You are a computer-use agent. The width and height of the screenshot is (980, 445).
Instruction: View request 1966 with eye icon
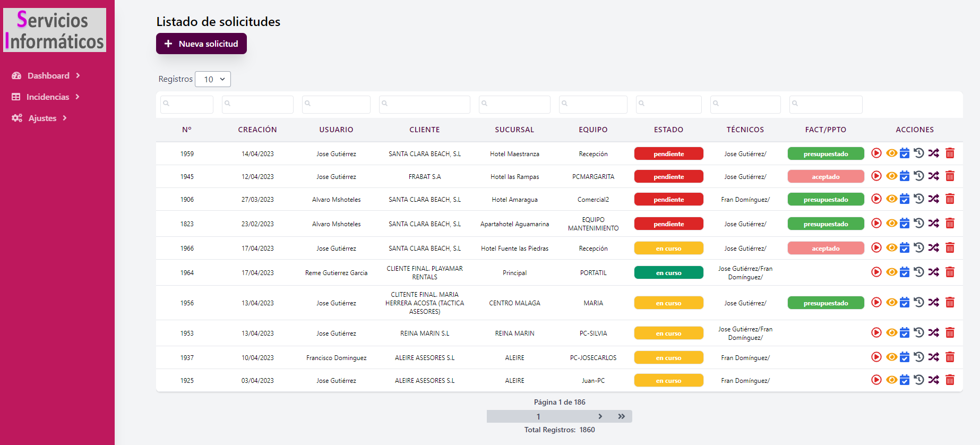coord(892,248)
